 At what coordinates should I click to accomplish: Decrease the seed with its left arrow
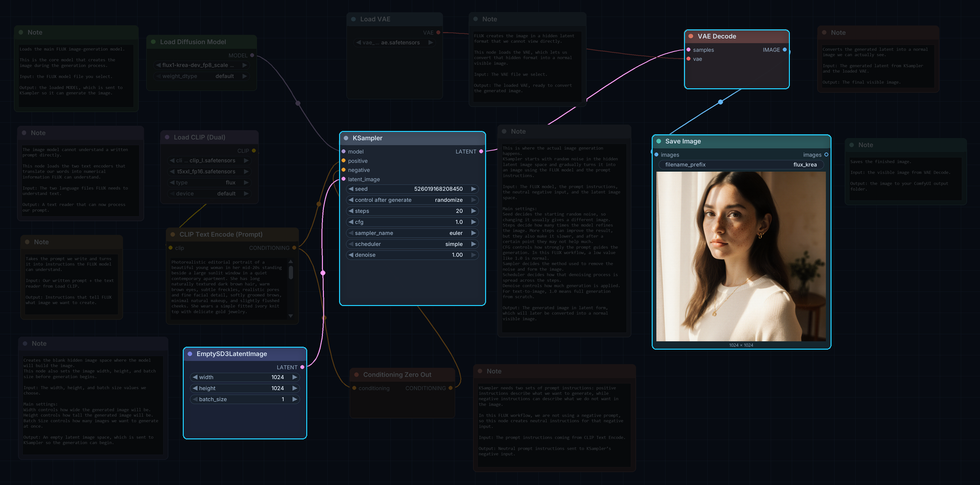[x=351, y=189]
